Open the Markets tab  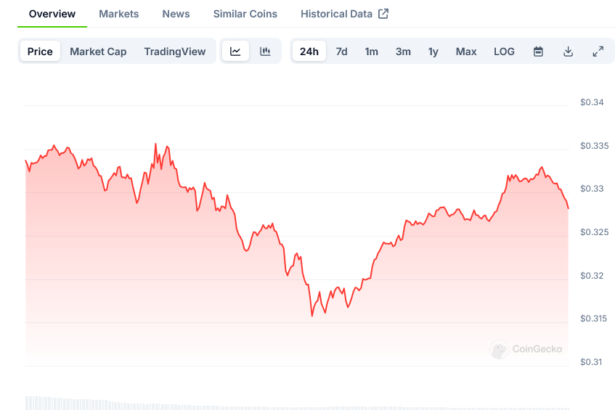coord(119,14)
